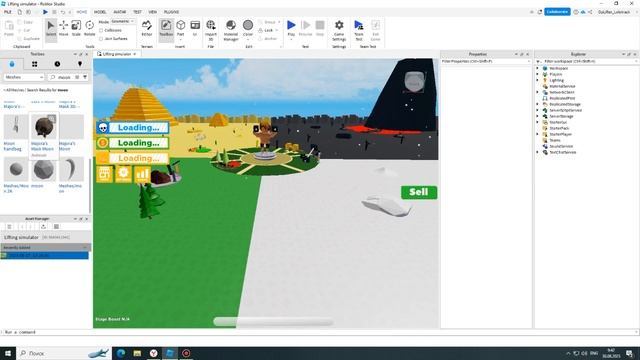Click the yellow shop GUI button in viewport
The image size is (640, 360).
coord(104,174)
